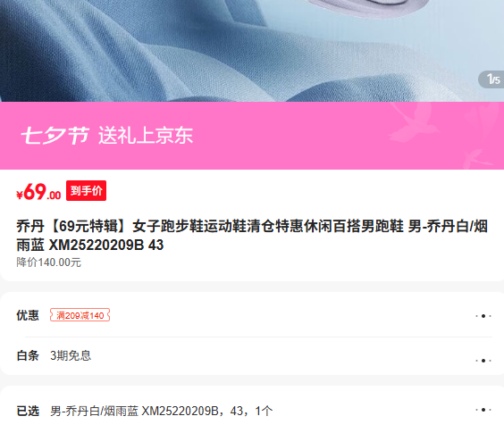Expand the 已选 selected specification row
Screen dimensions: 504x433
click(x=252, y=411)
